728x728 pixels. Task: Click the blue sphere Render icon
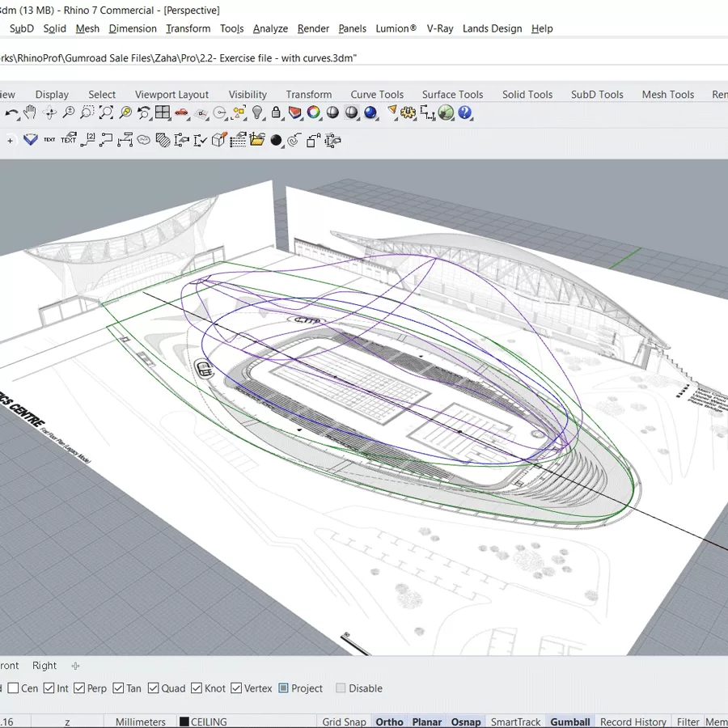pos(370,112)
